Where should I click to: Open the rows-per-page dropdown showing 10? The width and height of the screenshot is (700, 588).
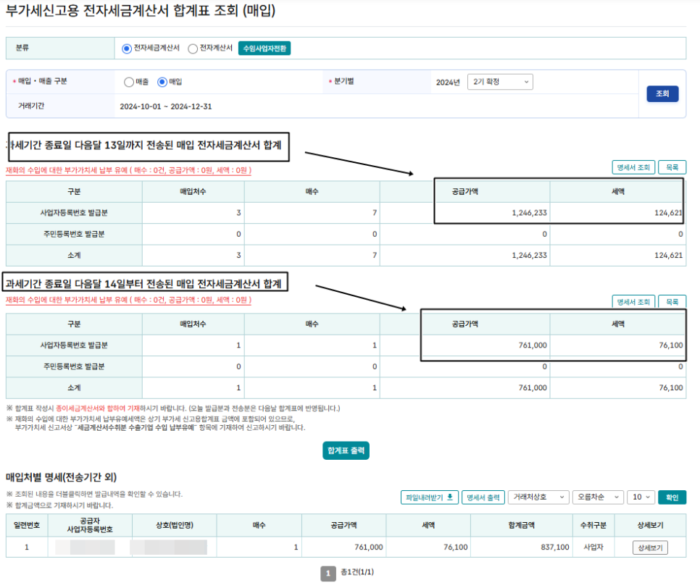(641, 497)
